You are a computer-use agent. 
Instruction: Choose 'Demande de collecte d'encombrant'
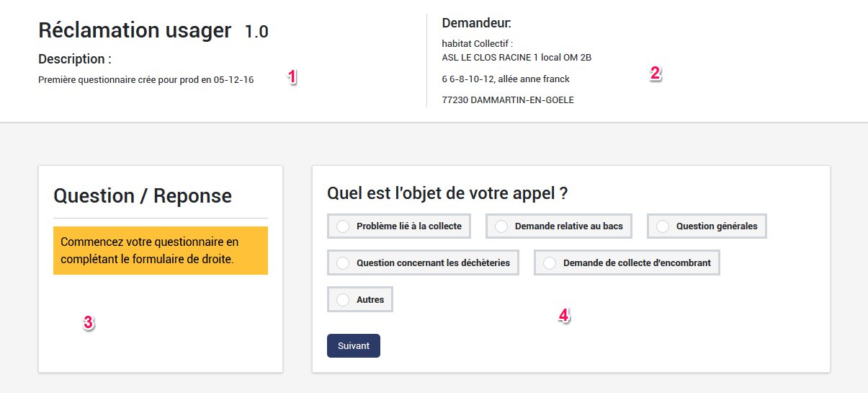[550, 262]
